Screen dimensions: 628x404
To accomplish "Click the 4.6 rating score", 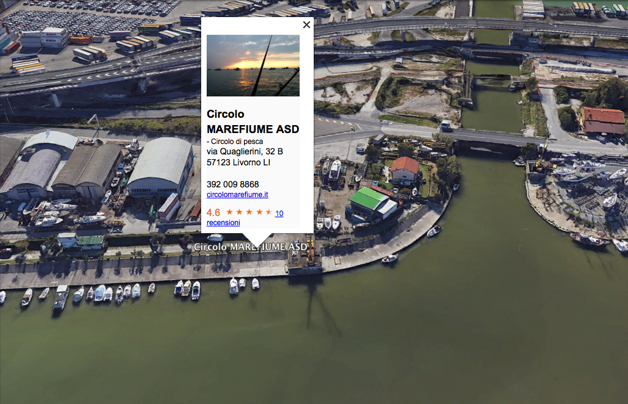I will [x=213, y=213].
